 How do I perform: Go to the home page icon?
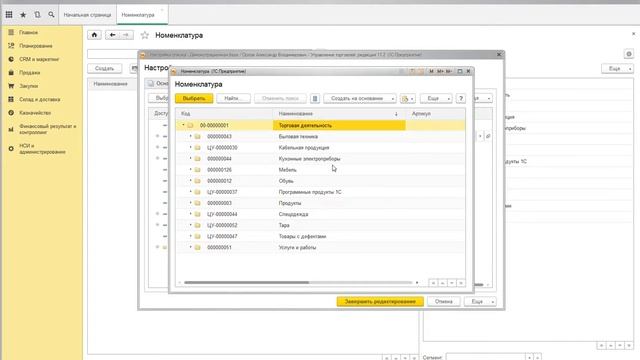(x=94, y=35)
